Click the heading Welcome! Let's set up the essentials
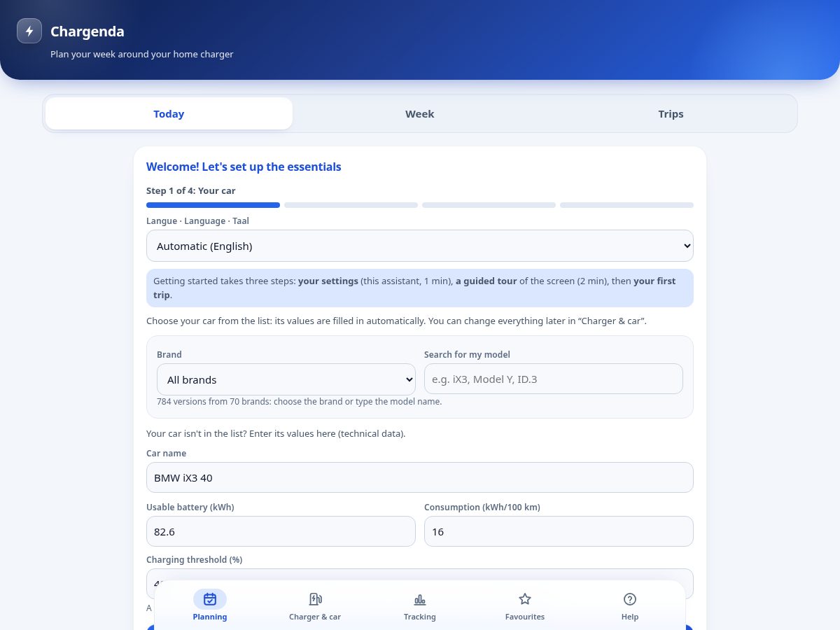The height and width of the screenshot is (630, 840). (244, 167)
